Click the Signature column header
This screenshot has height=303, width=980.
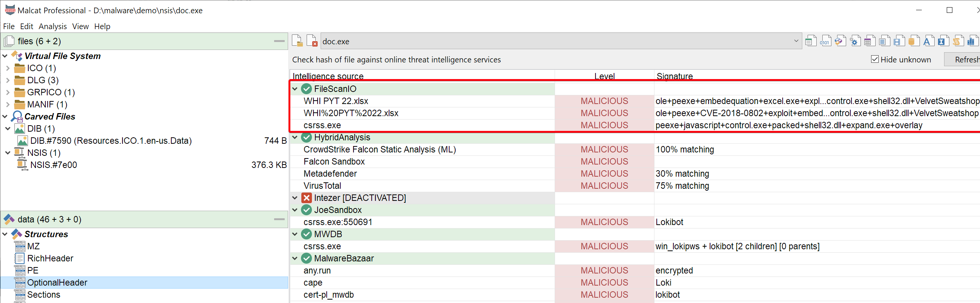coord(817,76)
